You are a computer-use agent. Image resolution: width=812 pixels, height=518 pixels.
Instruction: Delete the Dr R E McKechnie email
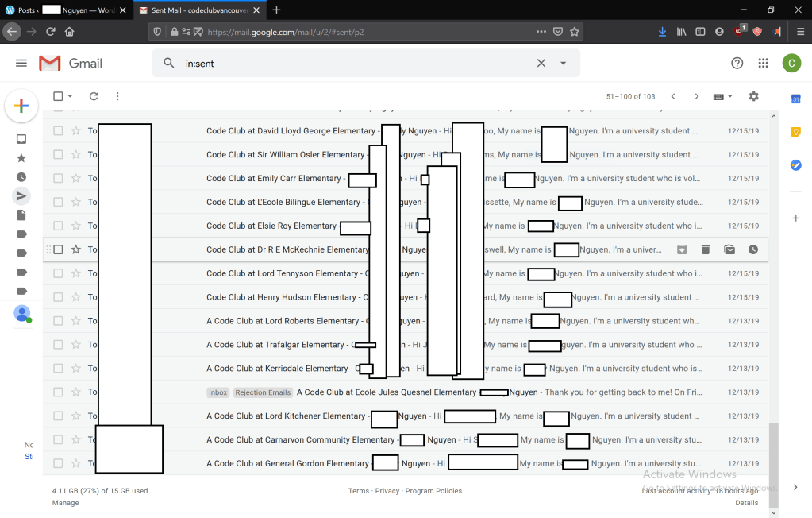point(706,249)
